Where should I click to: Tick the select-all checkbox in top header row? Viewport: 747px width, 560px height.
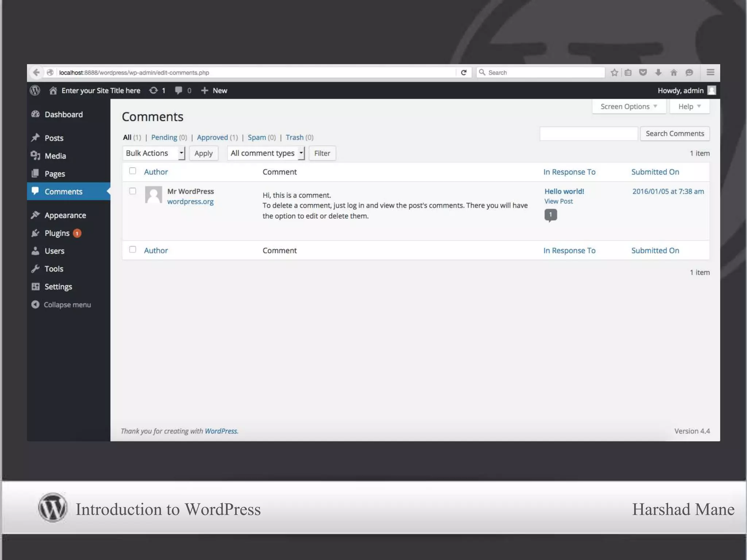tap(132, 171)
